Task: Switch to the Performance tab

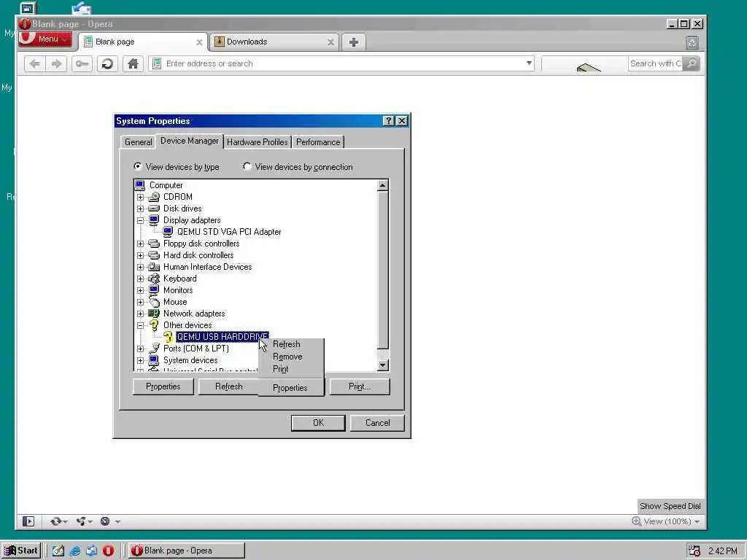Action: pyautogui.click(x=318, y=142)
